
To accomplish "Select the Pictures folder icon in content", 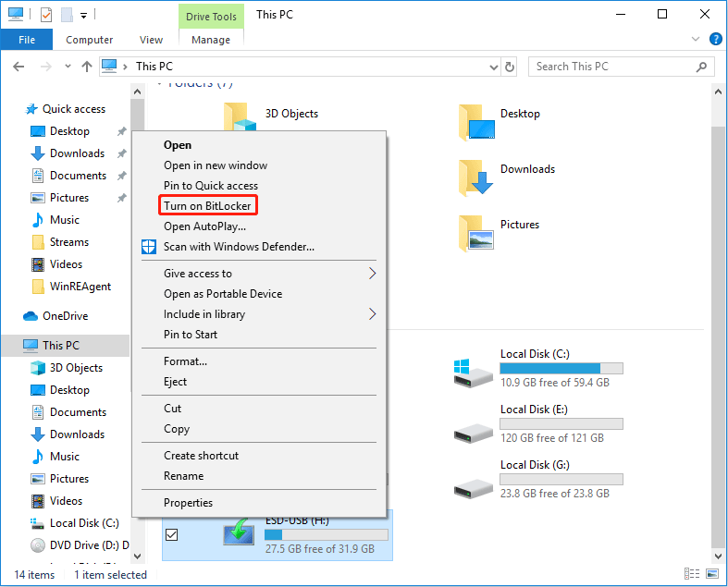I will 475,233.
